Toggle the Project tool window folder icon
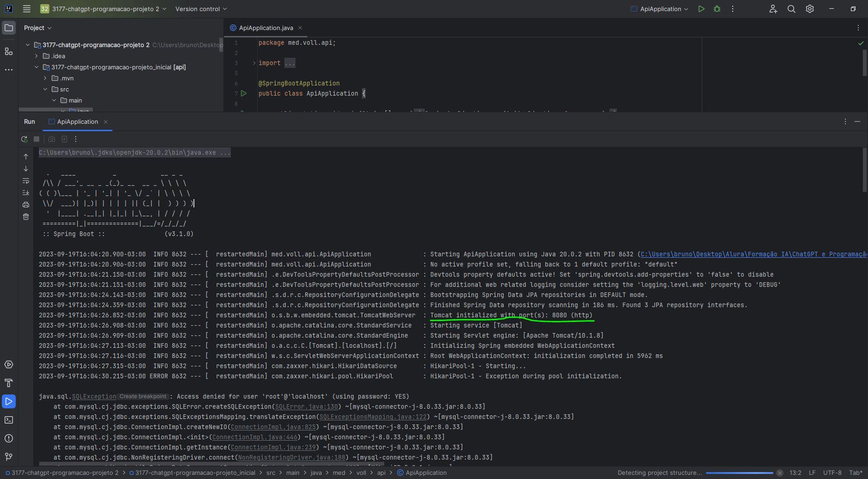The width and height of the screenshot is (868, 479). pyautogui.click(x=9, y=28)
